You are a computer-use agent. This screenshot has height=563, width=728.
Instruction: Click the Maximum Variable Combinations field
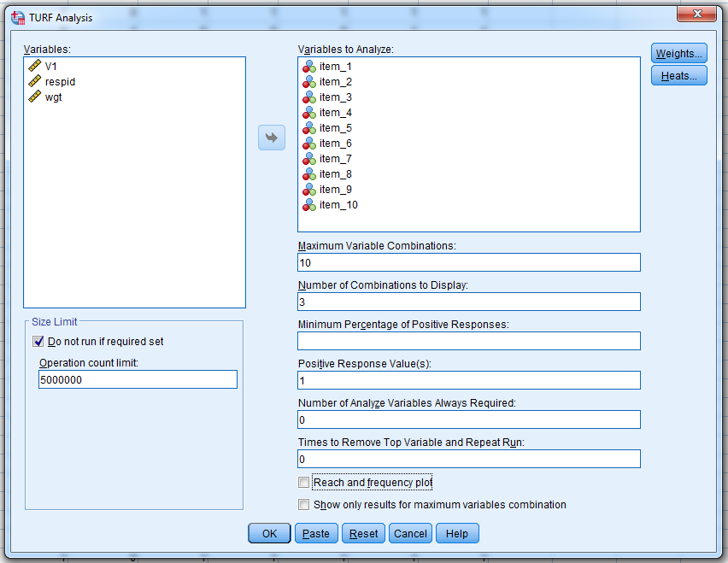point(468,262)
